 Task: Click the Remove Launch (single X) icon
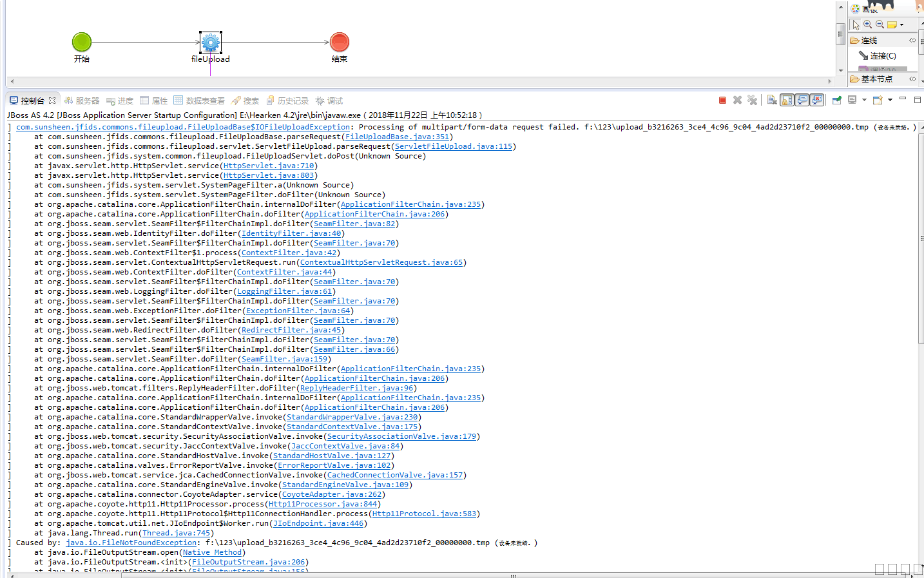point(737,100)
